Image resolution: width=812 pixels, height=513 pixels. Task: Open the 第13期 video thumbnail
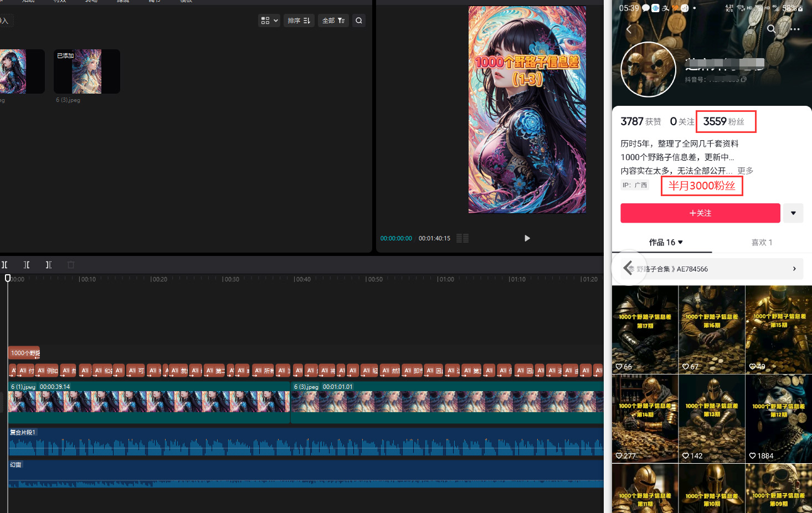tap(712, 419)
